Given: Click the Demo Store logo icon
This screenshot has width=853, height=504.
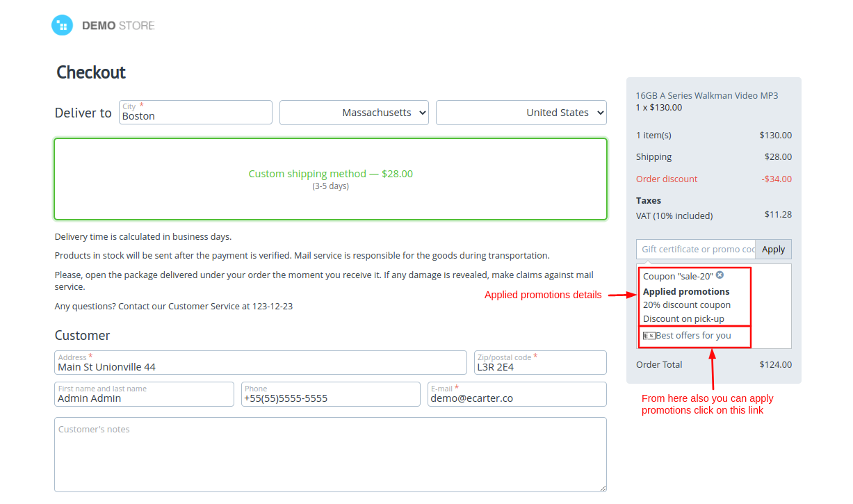Looking at the screenshot, I should [62, 26].
